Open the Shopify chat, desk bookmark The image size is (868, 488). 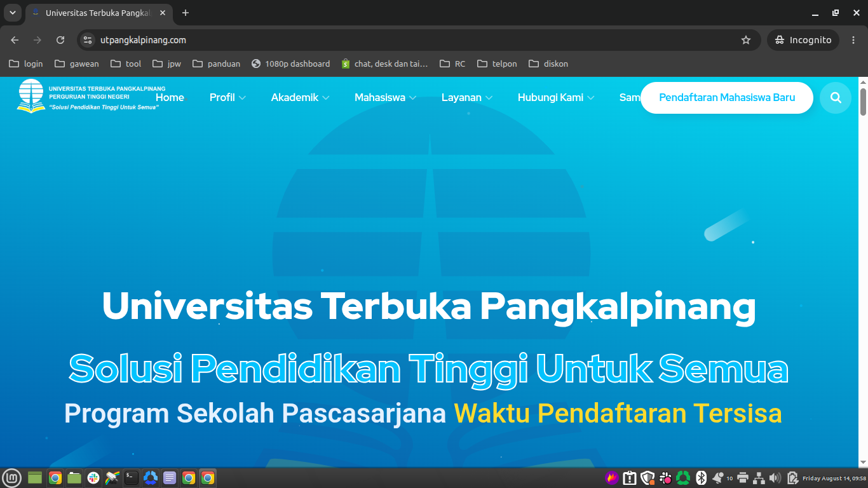(x=384, y=64)
